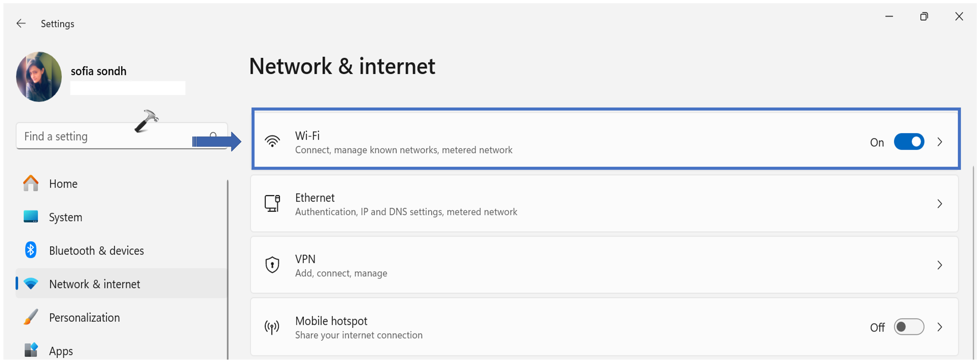Expand Mobile hotspot settings chevron
The width and height of the screenshot is (980, 363).
pyautogui.click(x=940, y=327)
